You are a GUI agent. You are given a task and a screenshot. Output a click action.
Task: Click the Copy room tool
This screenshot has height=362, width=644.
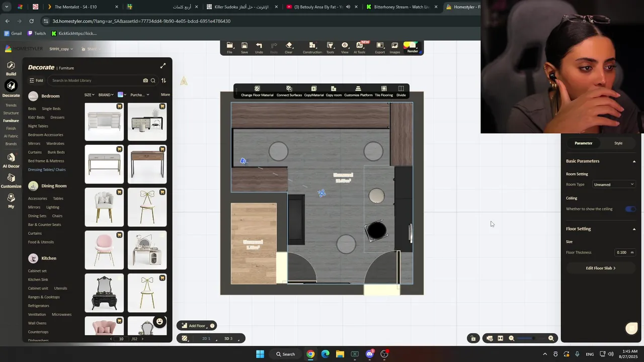coord(334,91)
